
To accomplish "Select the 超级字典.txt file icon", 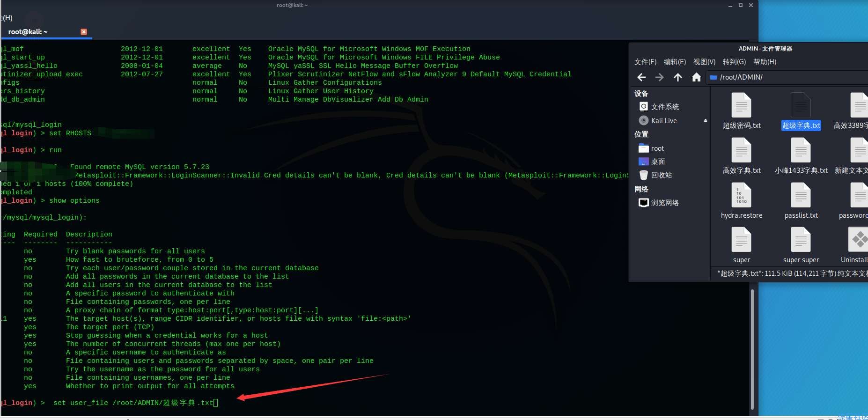I will (801, 105).
